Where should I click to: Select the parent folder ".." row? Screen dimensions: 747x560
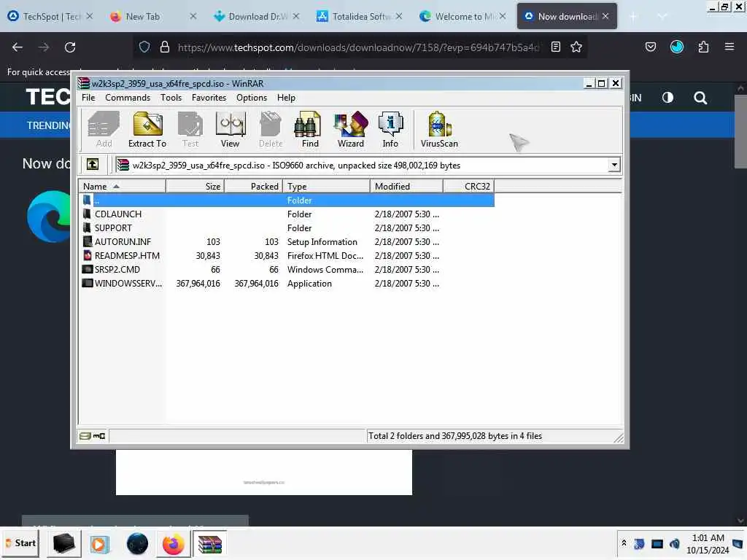coord(287,201)
